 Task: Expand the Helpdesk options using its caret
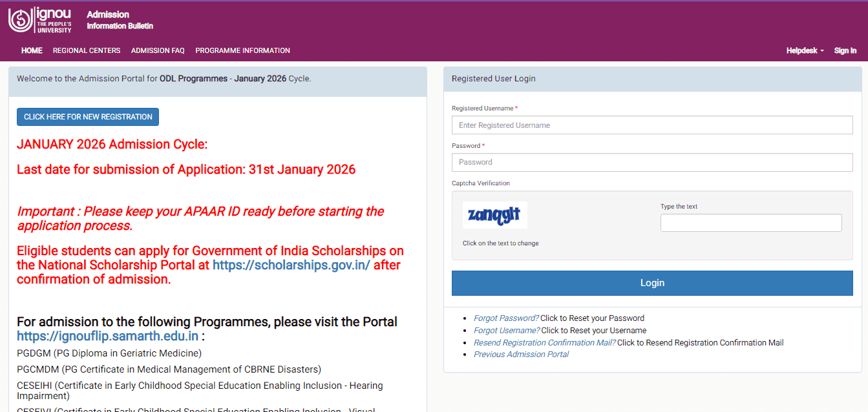(821, 50)
